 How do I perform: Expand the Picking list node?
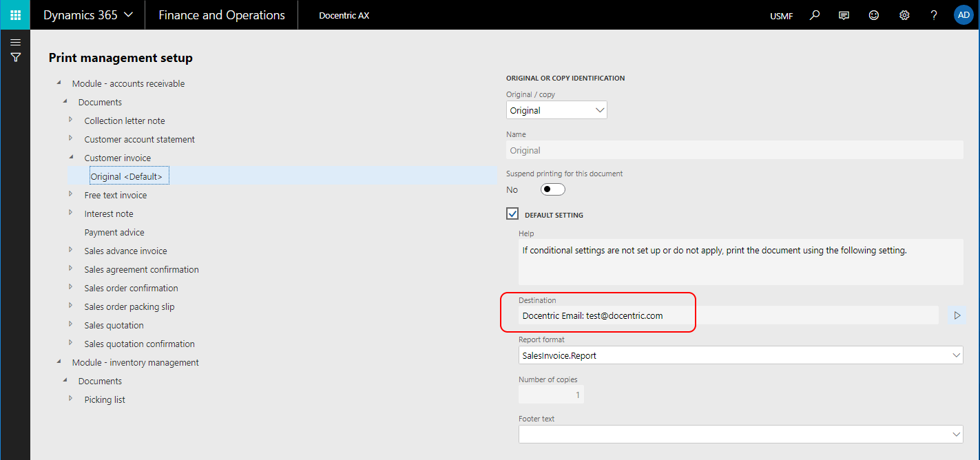pyautogui.click(x=70, y=399)
